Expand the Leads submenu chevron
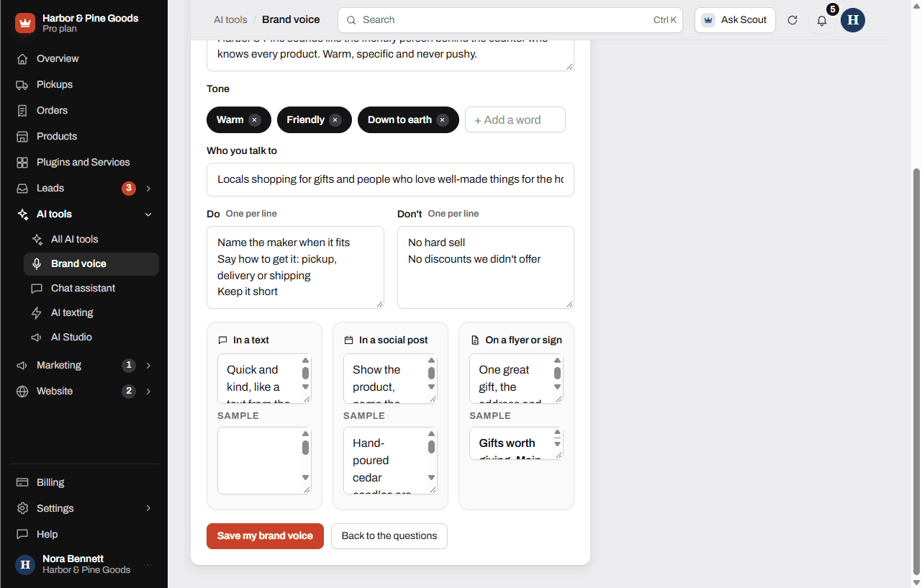This screenshot has width=922, height=588. 148,189
